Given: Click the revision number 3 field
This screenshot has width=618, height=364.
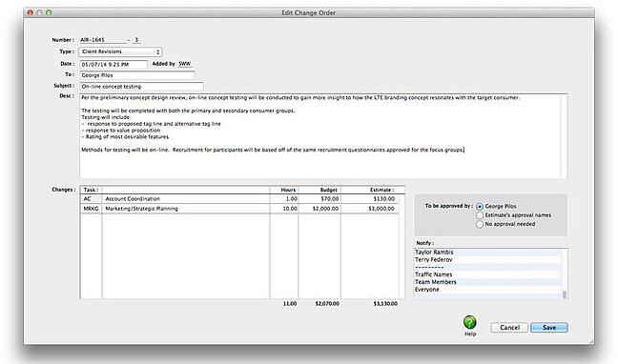Looking at the screenshot, I should tap(136, 40).
